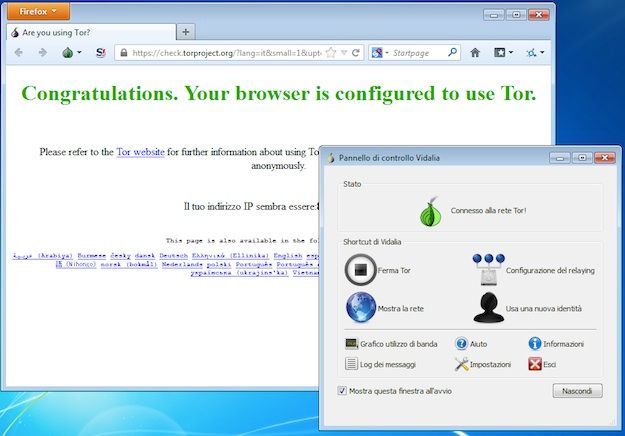Image resolution: width=625 pixels, height=436 pixels.
Task: Go forward with the browser forward arrow
Action: pos(42,53)
